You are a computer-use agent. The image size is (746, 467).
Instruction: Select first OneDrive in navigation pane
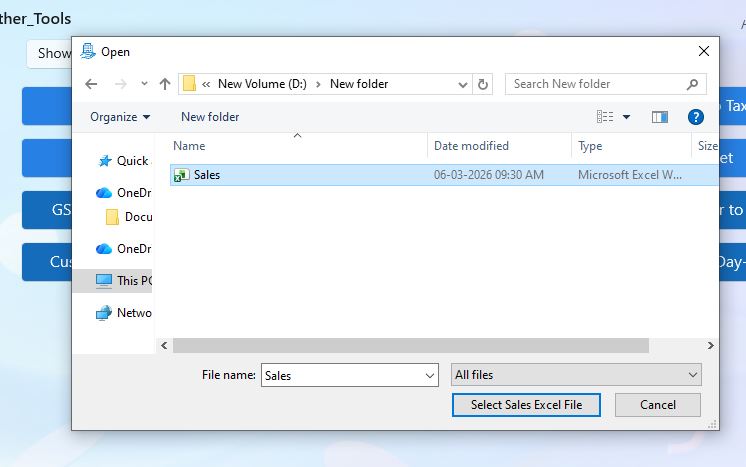[x=124, y=193]
